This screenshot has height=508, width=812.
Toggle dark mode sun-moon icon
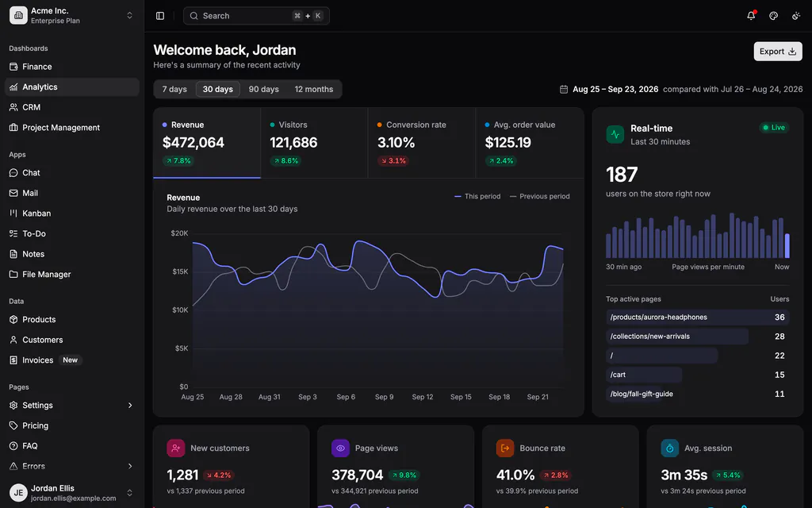[796, 16]
